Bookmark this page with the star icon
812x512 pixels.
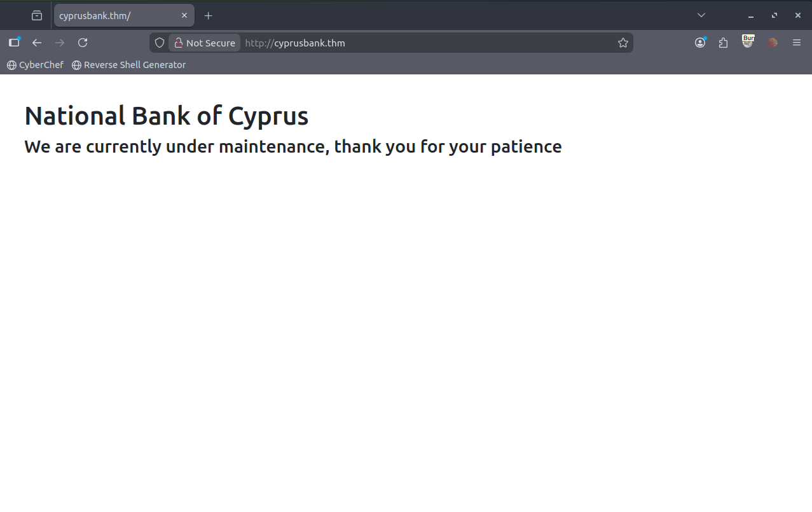coord(623,43)
